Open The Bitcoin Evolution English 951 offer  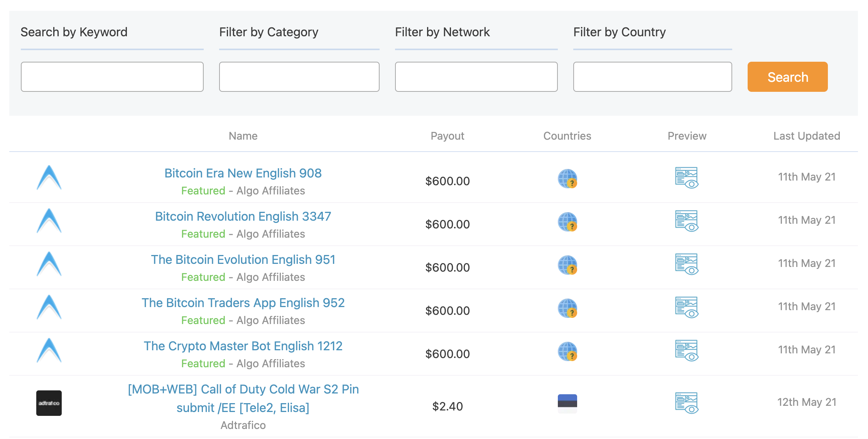click(x=243, y=260)
